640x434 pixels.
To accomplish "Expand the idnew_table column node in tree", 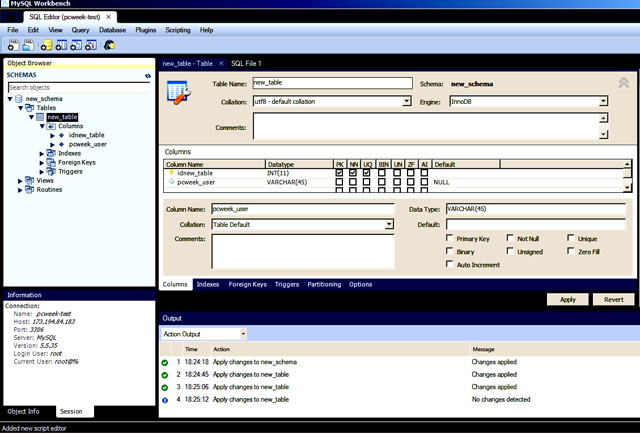I will coord(52,135).
